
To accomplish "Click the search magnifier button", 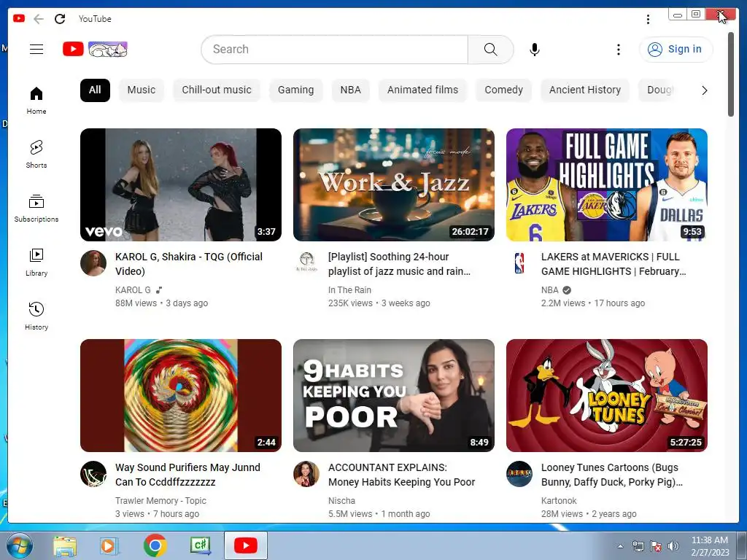I will tap(490, 49).
